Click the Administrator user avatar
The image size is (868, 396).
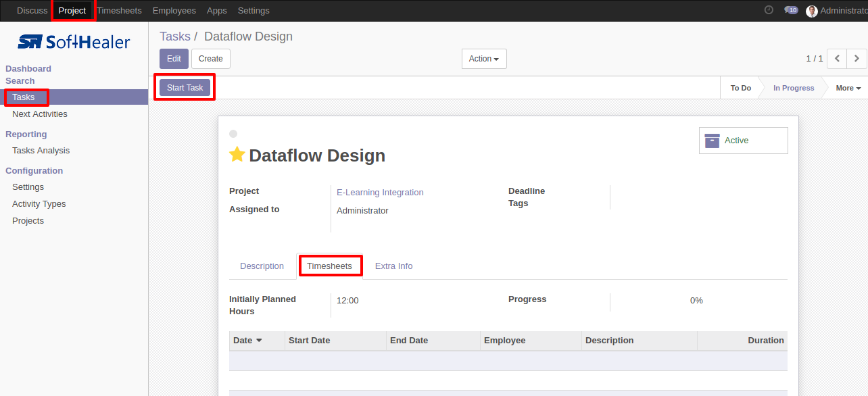tap(812, 11)
